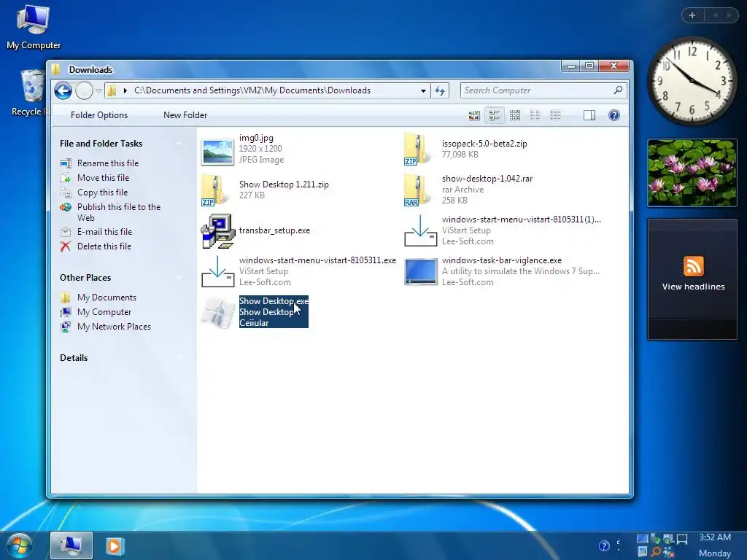Image resolution: width=747 pixels, height=560 pixels.
Task: Click Move this file
Action: pos(94,178)
